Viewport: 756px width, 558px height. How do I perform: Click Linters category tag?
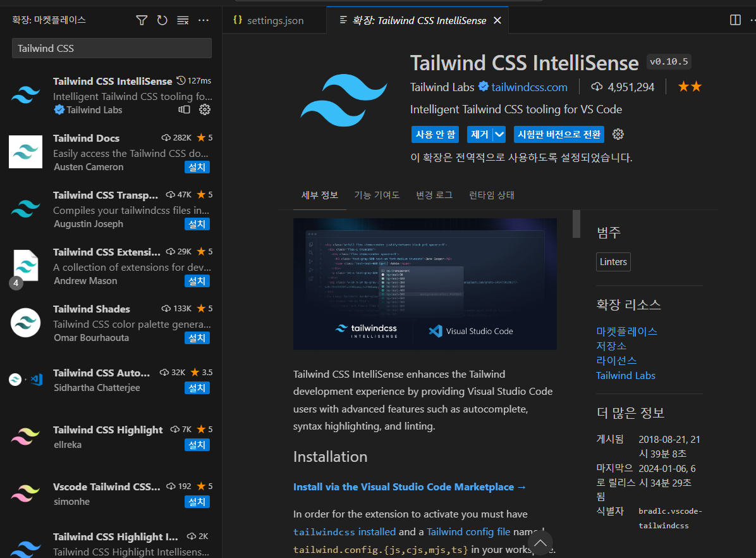point(613,262)
